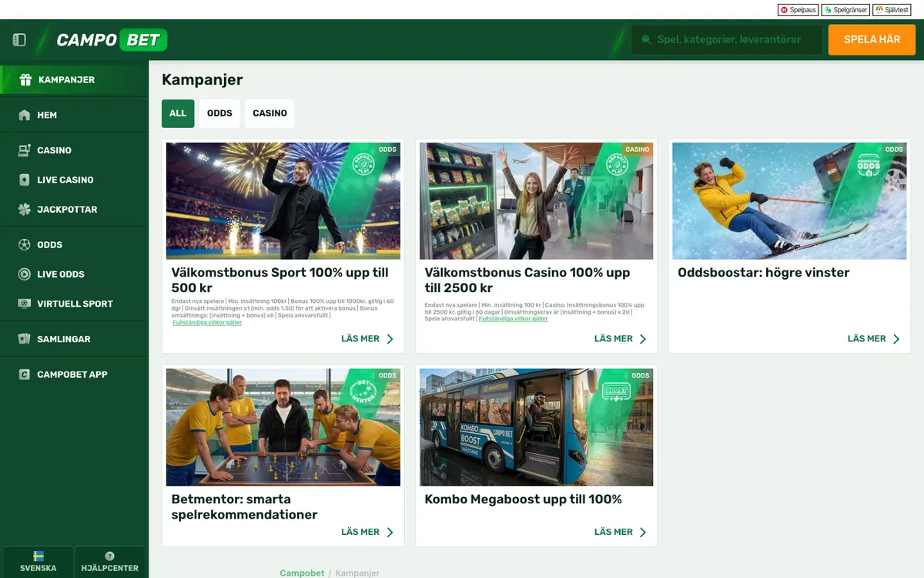Click the card icon beside Live Casino
This screenshot has height=578, width=924.
coord(24,180)
